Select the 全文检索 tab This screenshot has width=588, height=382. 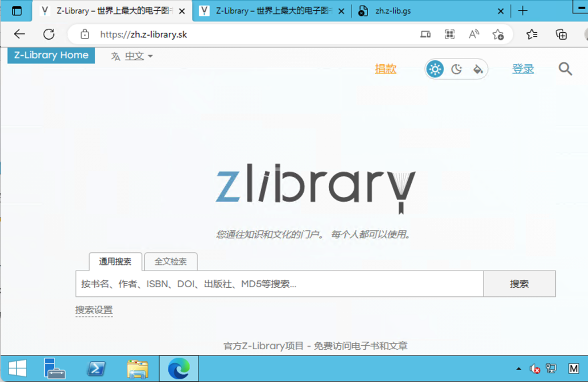(171, 261)
